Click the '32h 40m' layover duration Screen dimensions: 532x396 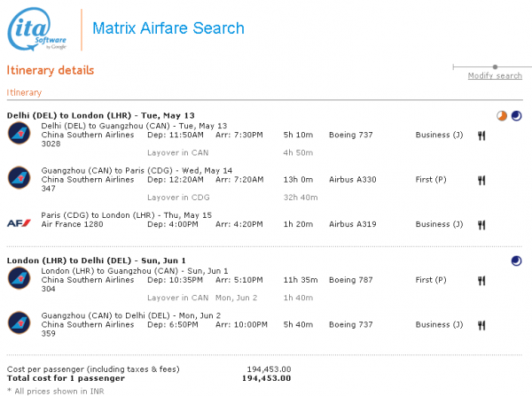point(301,198)
